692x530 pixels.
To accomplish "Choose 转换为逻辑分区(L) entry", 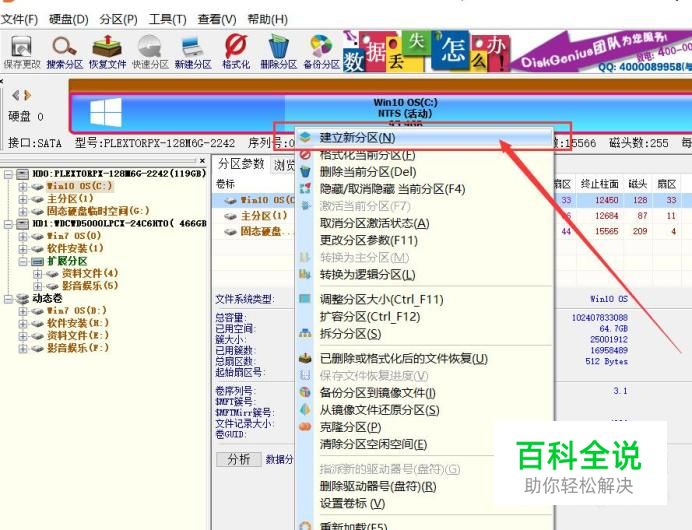I will coord(424,274).
